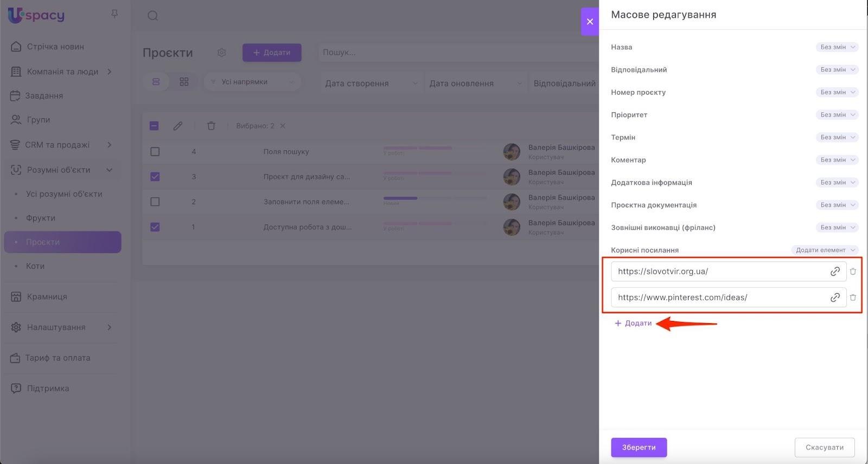
Task: Click avatar in Проєкт для дизайну row
Action: tap(512, 177)
